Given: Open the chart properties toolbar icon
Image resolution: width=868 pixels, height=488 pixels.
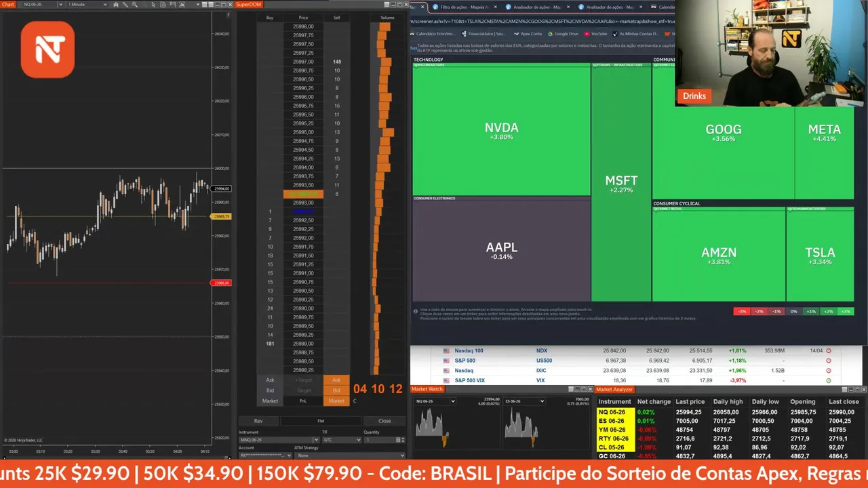Looking at the screenshot, I should tap(182, 5).
